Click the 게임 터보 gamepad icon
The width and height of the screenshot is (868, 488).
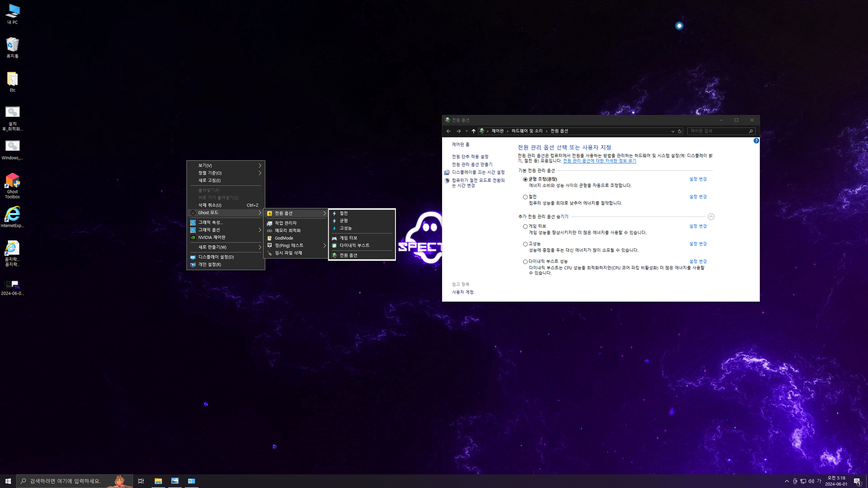[335, 238]
